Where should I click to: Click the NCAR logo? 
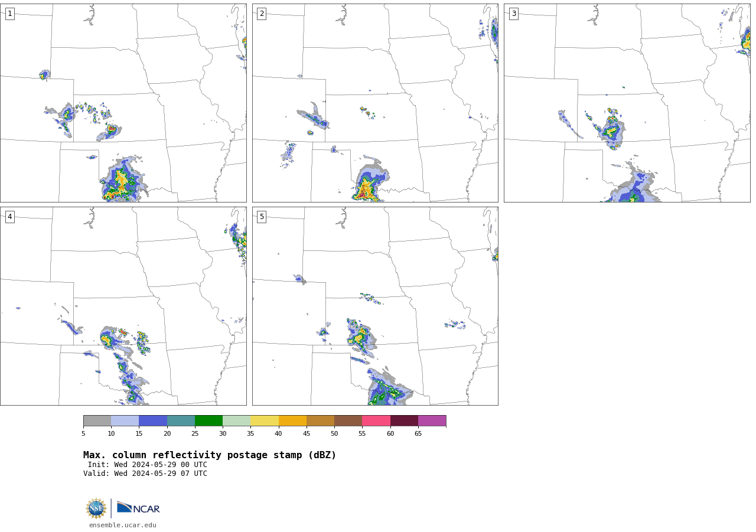(138, 508)
